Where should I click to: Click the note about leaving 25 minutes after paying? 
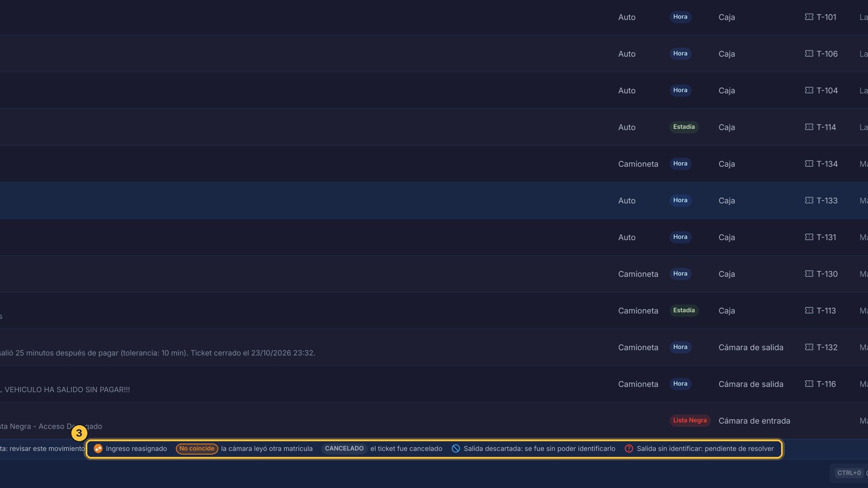pyautogui.click(x=157, y=353)
